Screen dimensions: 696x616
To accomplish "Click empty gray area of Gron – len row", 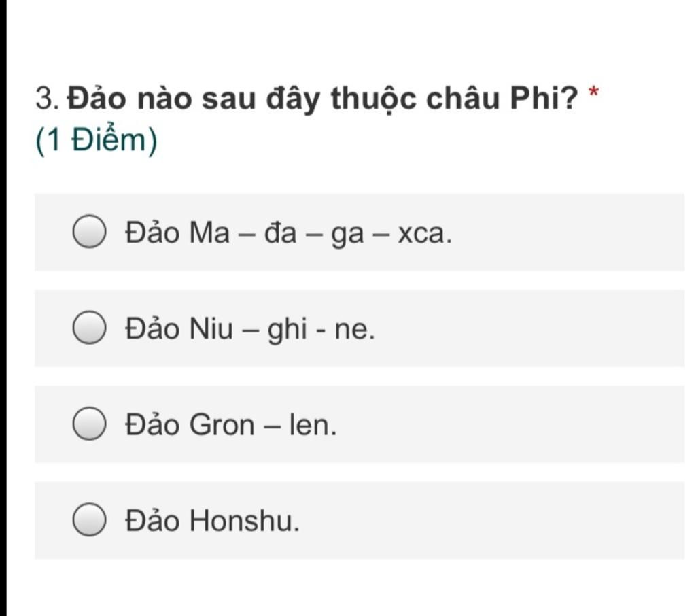I will point(510,424).
